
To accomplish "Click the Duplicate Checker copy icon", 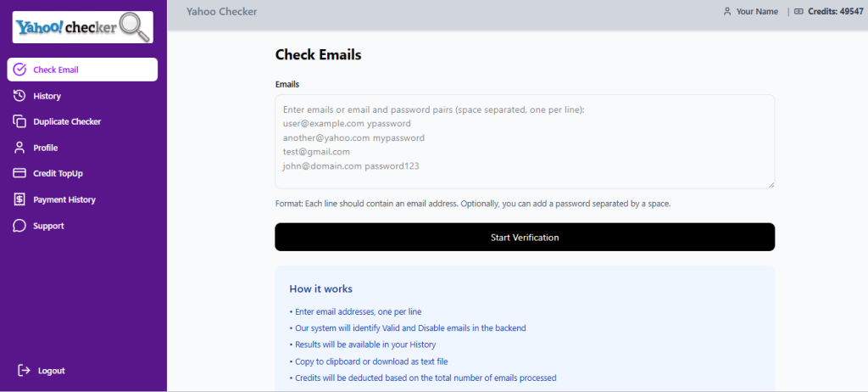I will (19, 121).
